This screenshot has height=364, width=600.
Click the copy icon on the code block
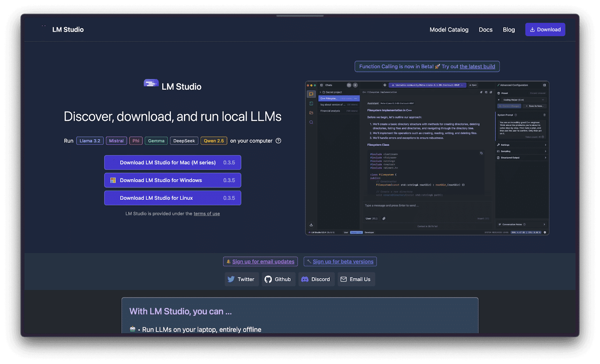(481, 153)
